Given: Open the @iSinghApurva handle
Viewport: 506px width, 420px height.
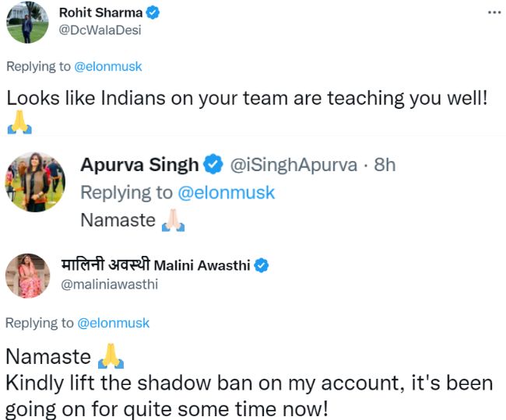Looking at the screenshot, I should click(292, 165).
